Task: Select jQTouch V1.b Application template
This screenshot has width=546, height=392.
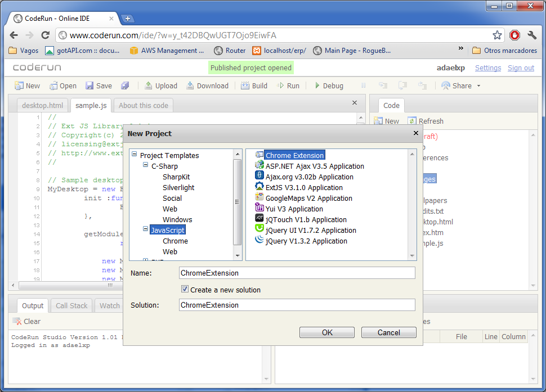Action: [x=306, y=220]
